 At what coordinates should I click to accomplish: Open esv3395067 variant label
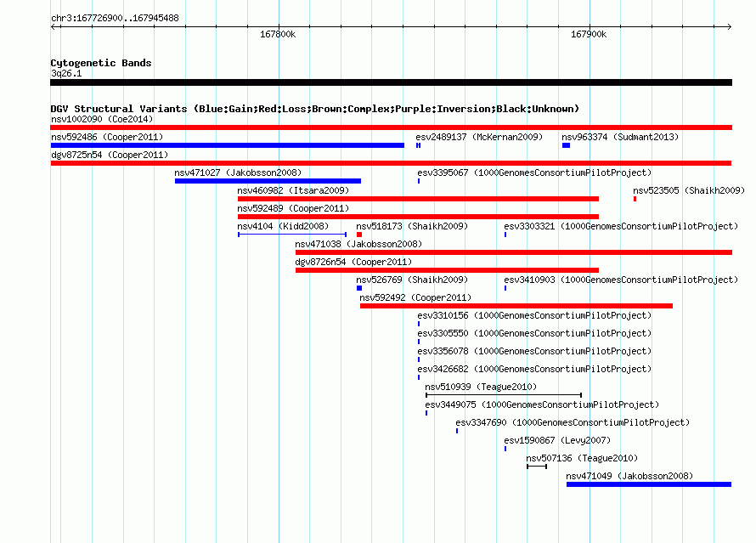tap(534, 173)
